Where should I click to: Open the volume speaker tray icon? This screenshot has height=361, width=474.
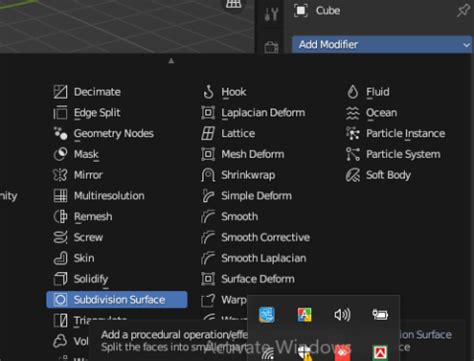click(342, 314)
